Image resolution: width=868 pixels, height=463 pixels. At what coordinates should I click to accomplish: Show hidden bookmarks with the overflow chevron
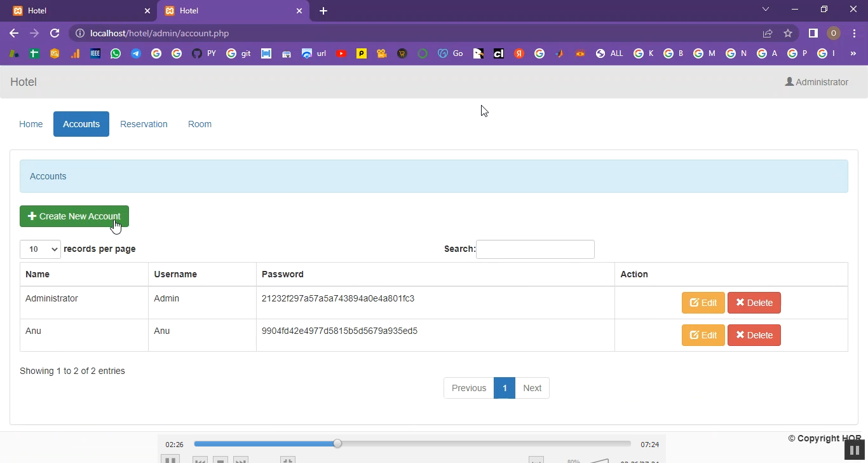coord(853,54)
